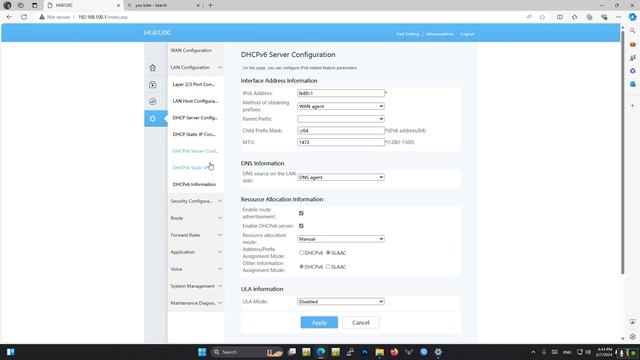The width and height of the screenshot is (640, 360).
Task: Collapse LAN Configuration menu section
Action: pos(196,67)
